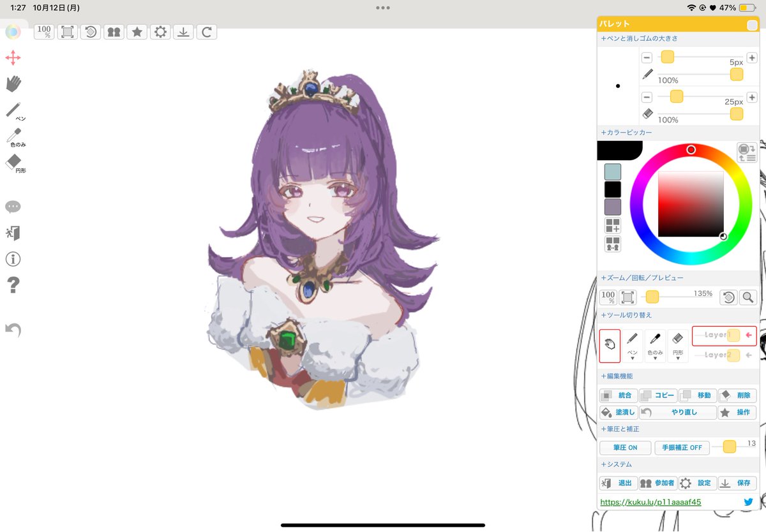Click download icon in top toolbar
The image size is (766, 532).
[x=183, y=31]
